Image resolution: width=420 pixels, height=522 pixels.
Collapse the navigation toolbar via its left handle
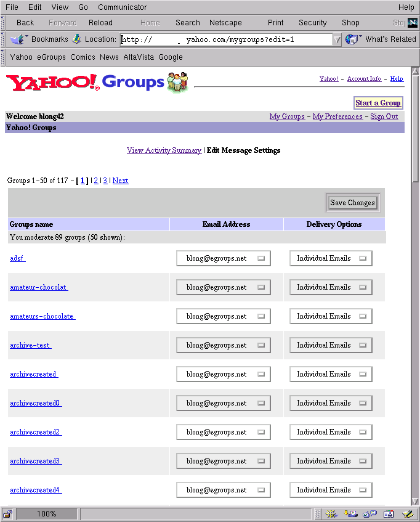[2, 23]
